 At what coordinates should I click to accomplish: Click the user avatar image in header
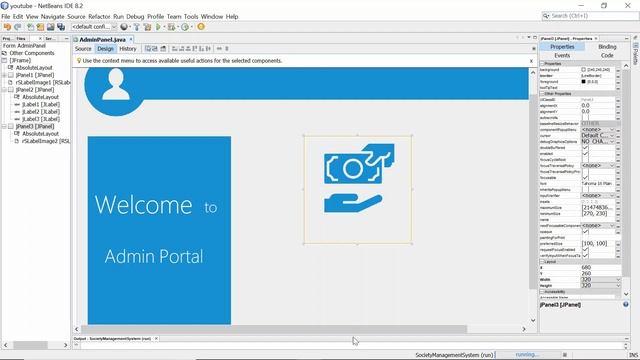tap(116, 84)
